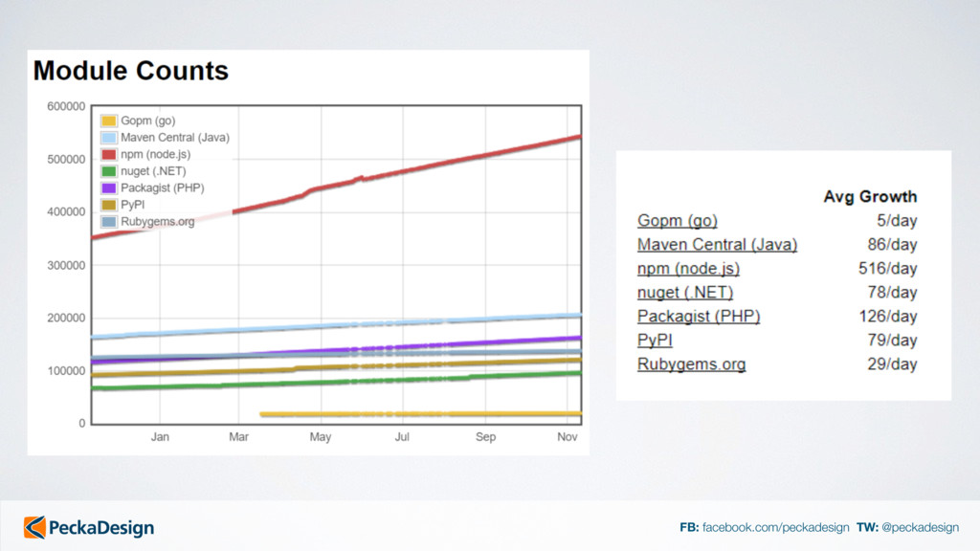Click the yellow Gopm legend swatch
Image resolution: width=980 pixels, height=551 pixels.
pyautogui.click(x=109, y=121)
